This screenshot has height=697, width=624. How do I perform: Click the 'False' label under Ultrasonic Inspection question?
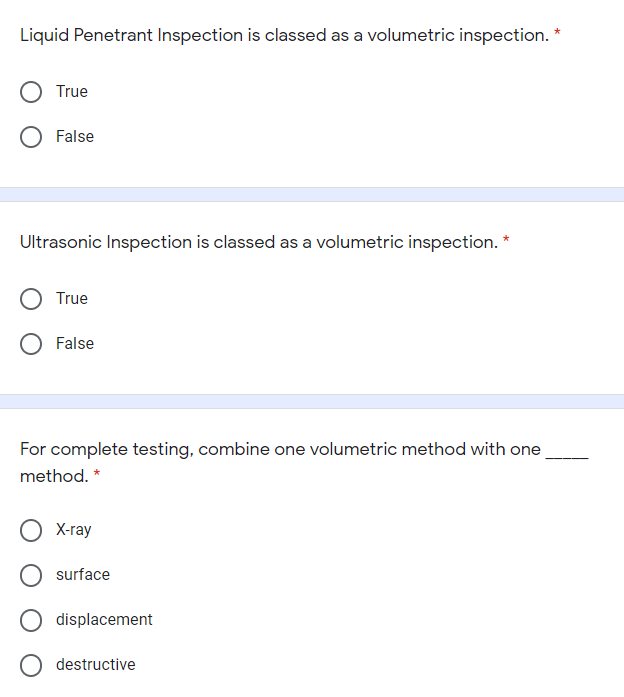(x=75, y=344)
